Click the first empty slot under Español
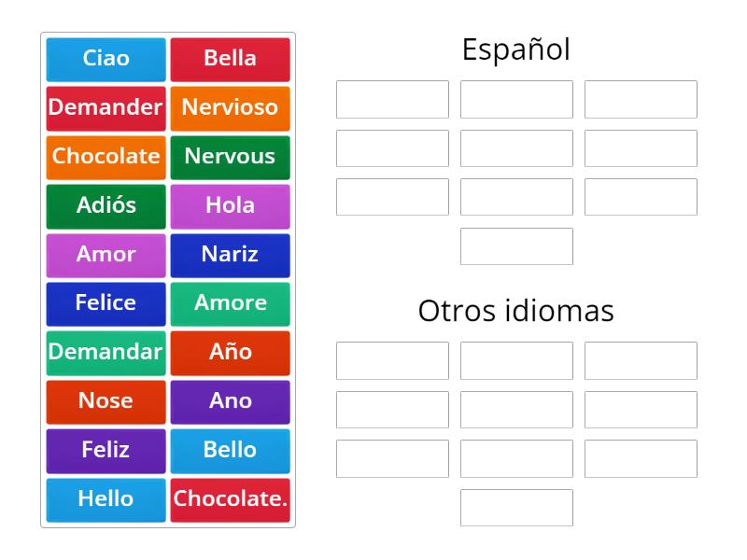This screenshot has width=747, height=560. tap(392, 99)
